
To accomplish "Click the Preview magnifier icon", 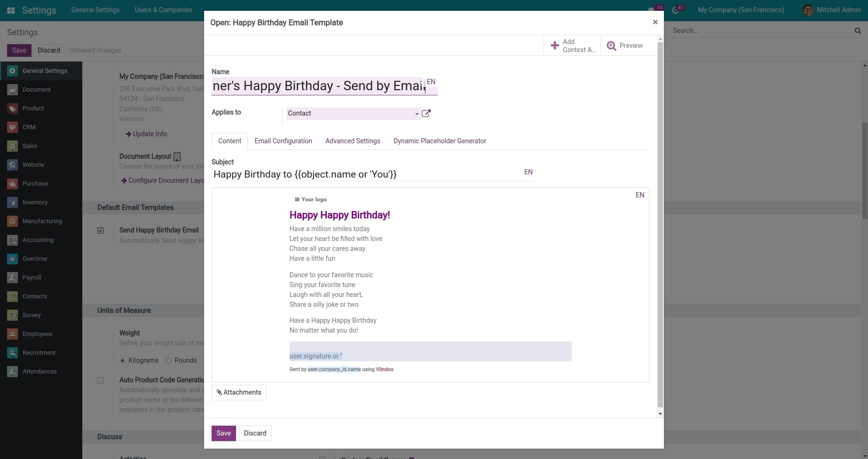I will [x=611, y=46].
